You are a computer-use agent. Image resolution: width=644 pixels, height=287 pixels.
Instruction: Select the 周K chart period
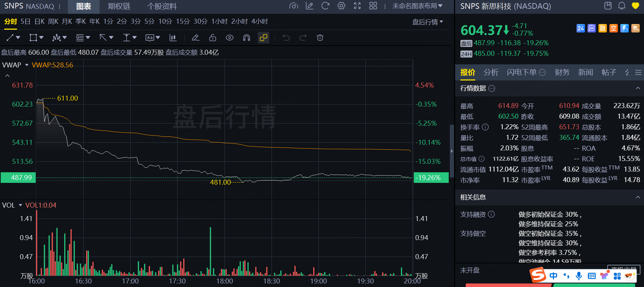coord(53,22)
